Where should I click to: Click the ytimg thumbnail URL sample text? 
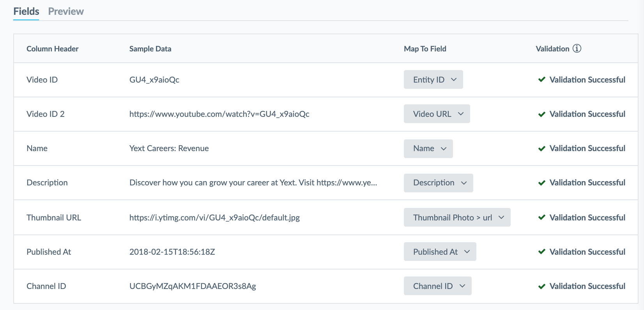pos(214,218)
